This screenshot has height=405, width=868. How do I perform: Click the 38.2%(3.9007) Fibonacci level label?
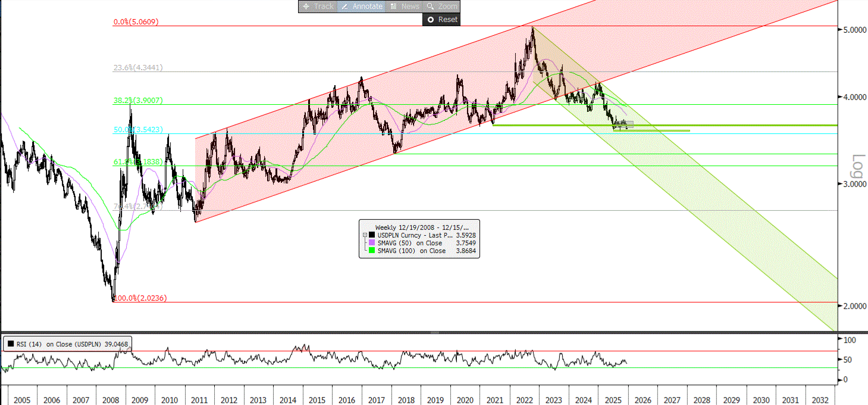[x=138, y=101]
